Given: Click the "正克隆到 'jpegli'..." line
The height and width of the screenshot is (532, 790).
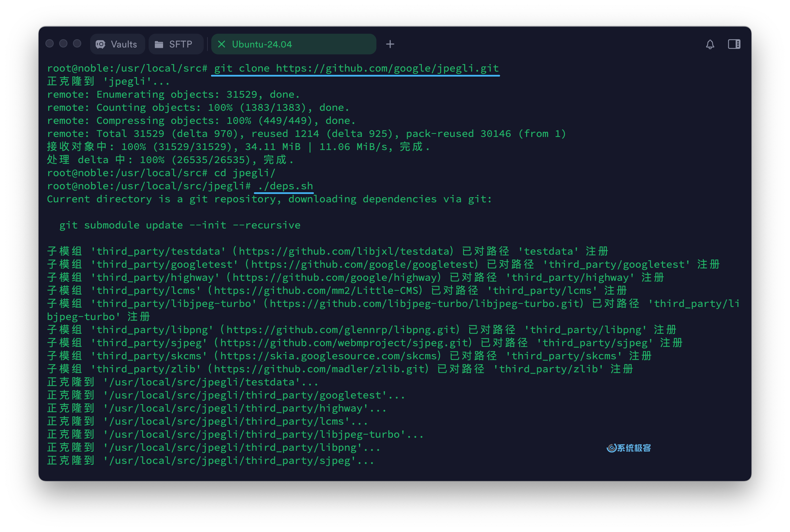Looking at the screenshot, I should (x=108, y=81).
